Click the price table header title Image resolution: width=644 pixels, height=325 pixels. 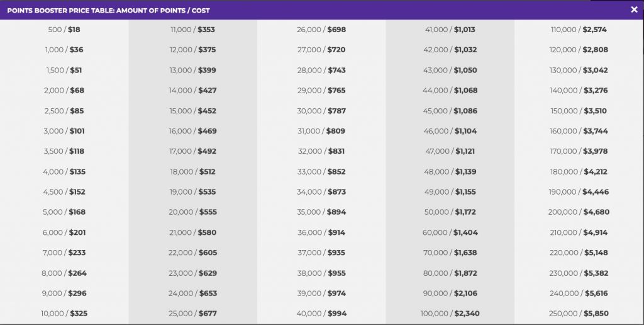pos(108,10)
